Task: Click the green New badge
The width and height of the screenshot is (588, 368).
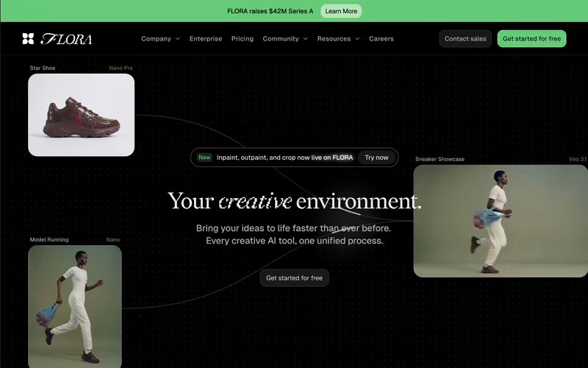Action: (204, 158)
